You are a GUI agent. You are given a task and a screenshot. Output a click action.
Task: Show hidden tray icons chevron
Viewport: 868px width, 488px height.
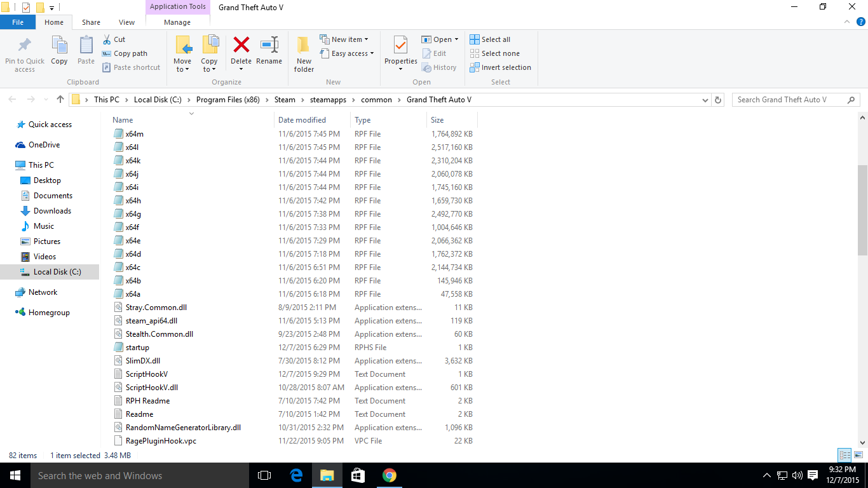(x=767, y=475)
